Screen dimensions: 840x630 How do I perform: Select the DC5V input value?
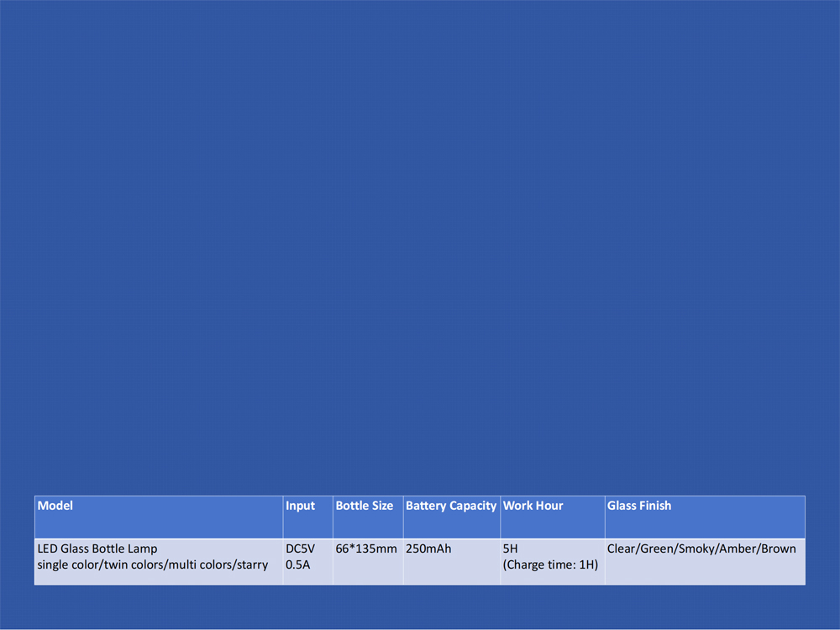pyautogui.click(x=300, y=549)
